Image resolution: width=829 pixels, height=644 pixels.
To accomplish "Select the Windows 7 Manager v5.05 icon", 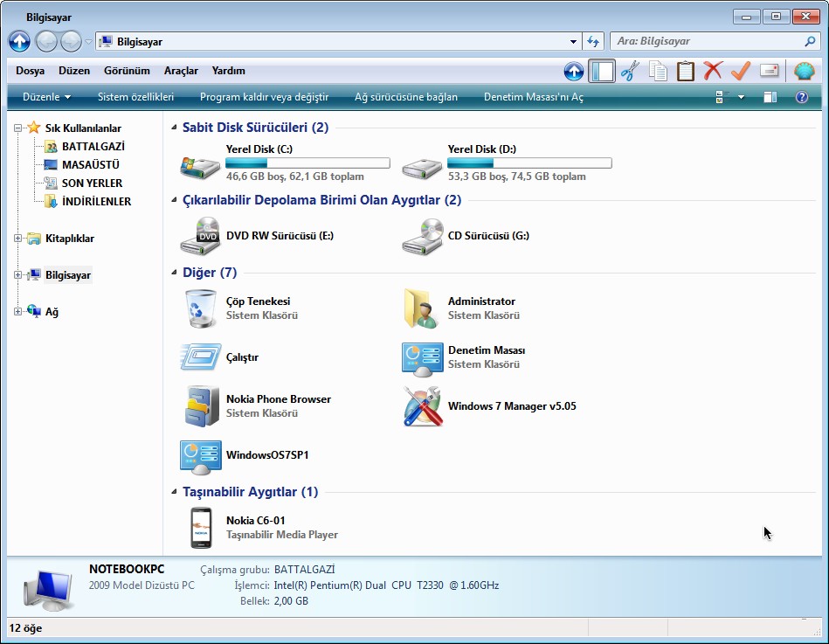I will 423,406.
